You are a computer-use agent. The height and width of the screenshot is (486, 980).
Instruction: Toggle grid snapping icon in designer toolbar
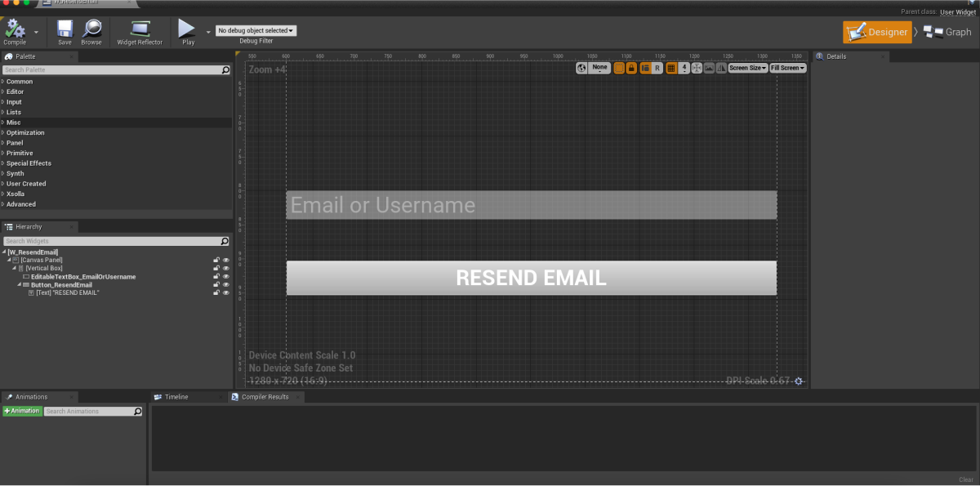tap(671, 68)
